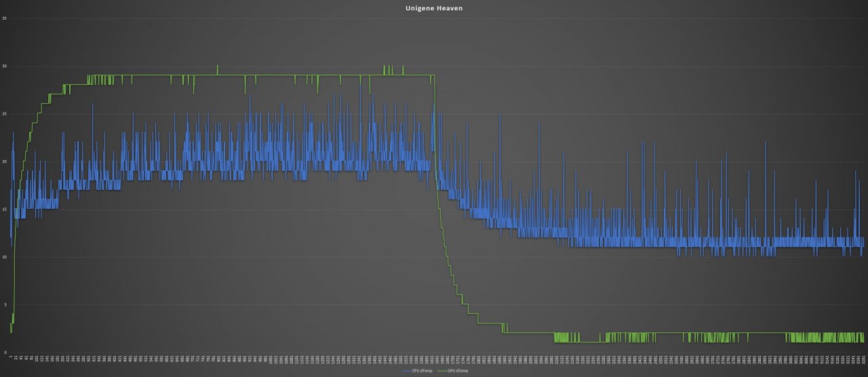Click the horizontal x-axis tick label row
868x377 pixels.
coord(437,359)
